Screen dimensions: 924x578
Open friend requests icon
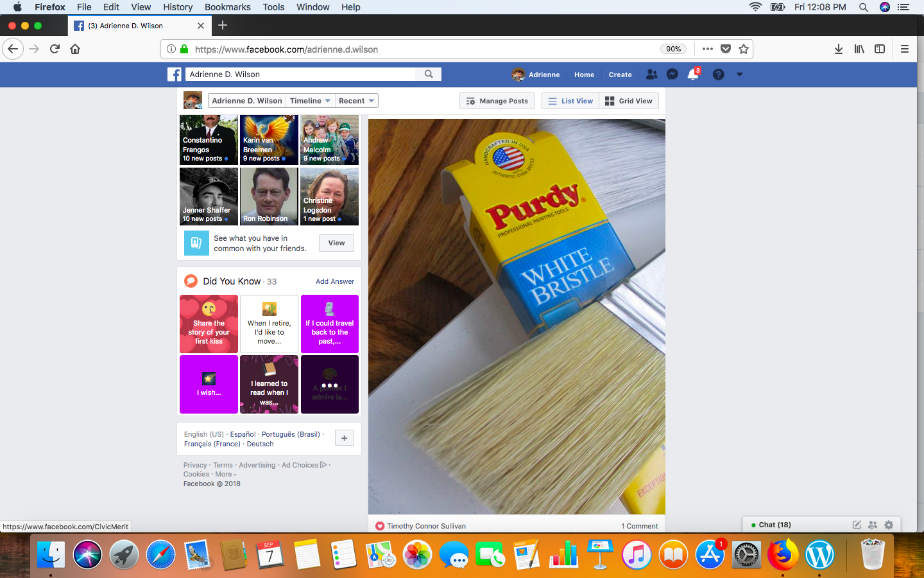tap(651, 74)
